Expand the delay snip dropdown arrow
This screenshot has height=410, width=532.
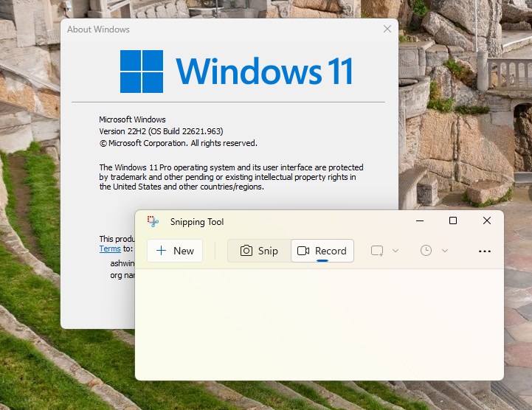click(x=445, y=251)
